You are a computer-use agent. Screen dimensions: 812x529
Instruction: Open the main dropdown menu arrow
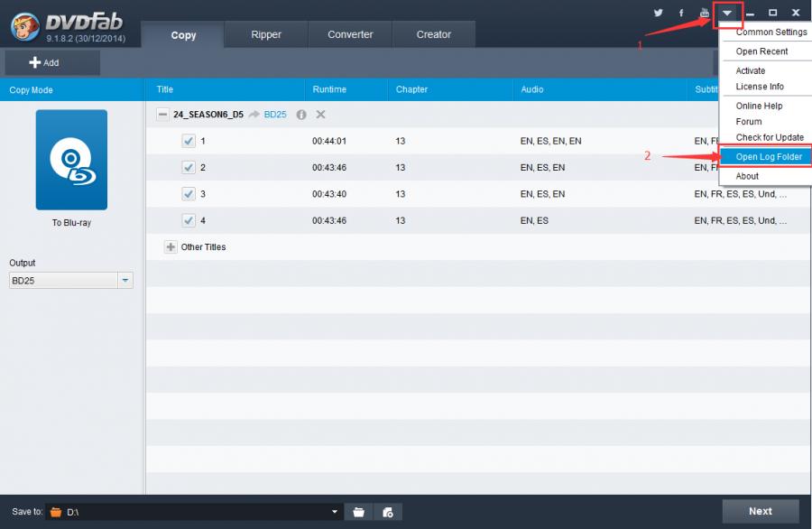(x=727, y=13)
